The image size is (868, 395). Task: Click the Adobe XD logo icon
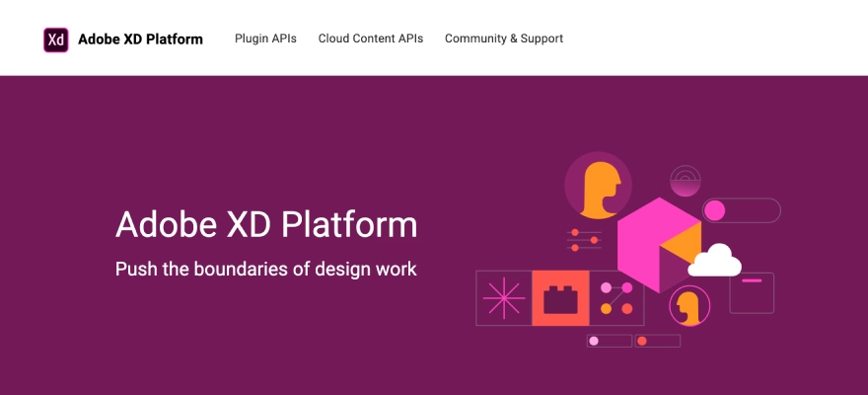point(56,39)
